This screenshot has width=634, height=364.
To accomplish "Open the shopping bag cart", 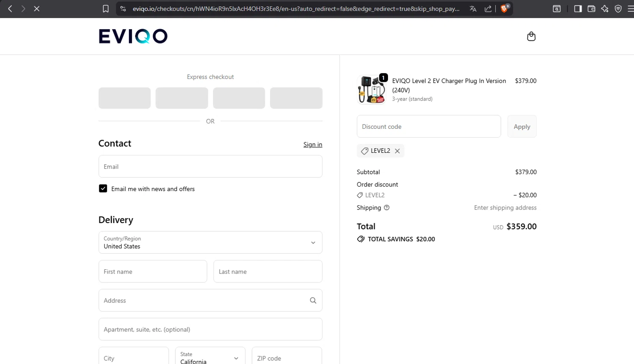I will 531,36.
